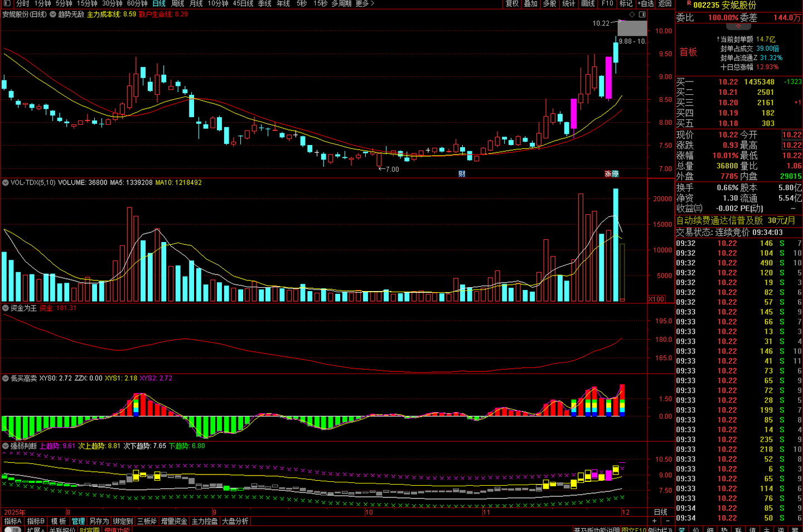The width and height of the screenshot is (803, 532).
Task: Open the 低买高卖 indicator dropdown
Action: pyautogui.click(x=6, y=378)
